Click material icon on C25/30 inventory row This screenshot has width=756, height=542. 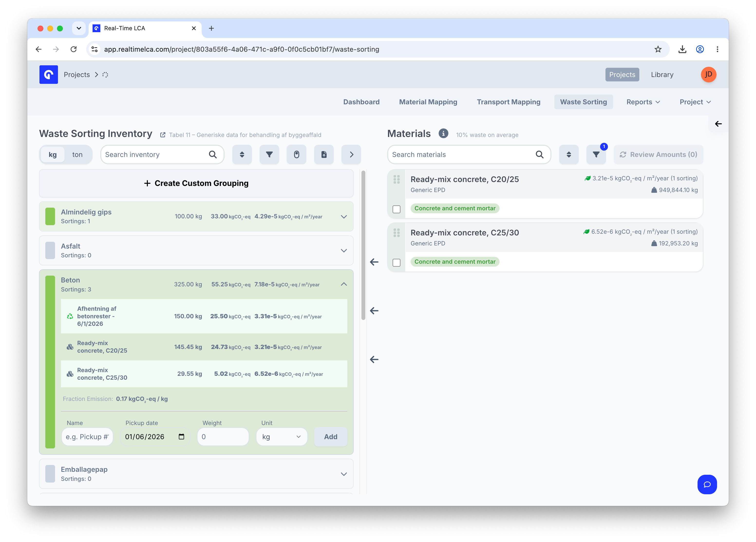pos(70,374)
